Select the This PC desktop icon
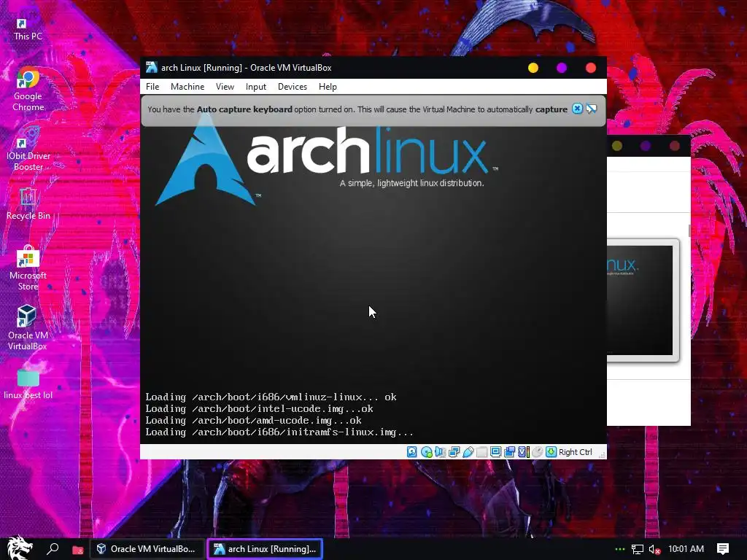 point(28,29)
